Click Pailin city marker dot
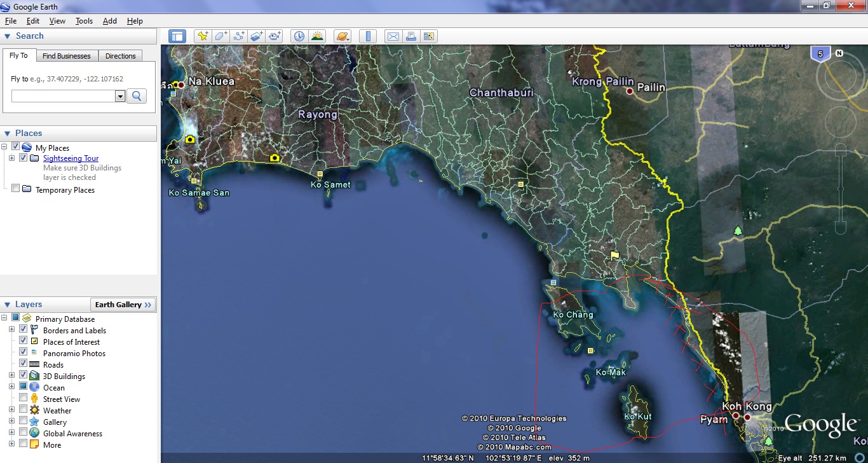 (630, 92)
